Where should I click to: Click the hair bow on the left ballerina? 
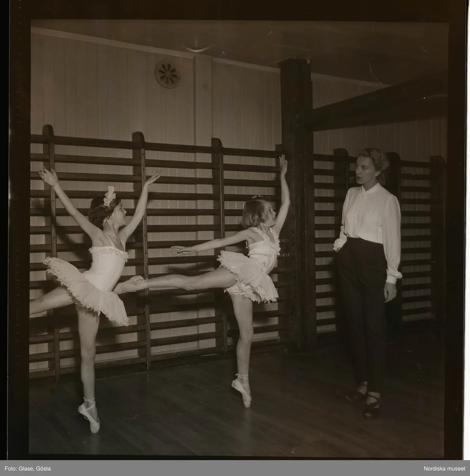pos(109,195)
